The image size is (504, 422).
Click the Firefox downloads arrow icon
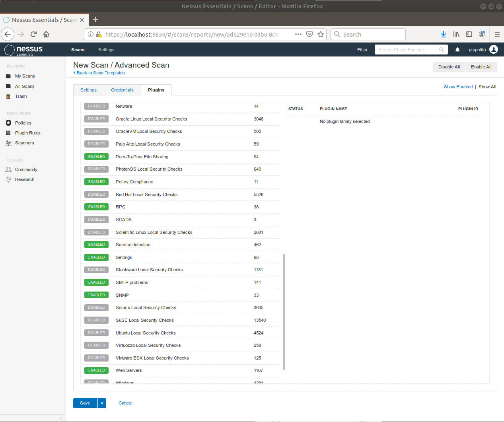coord(443,34)
